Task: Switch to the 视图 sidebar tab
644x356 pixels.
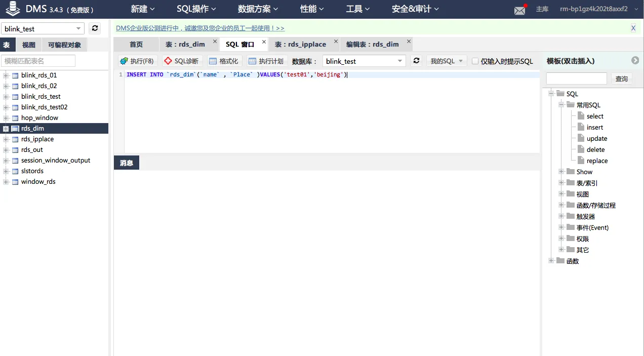Action: click(x=29, y=45)
